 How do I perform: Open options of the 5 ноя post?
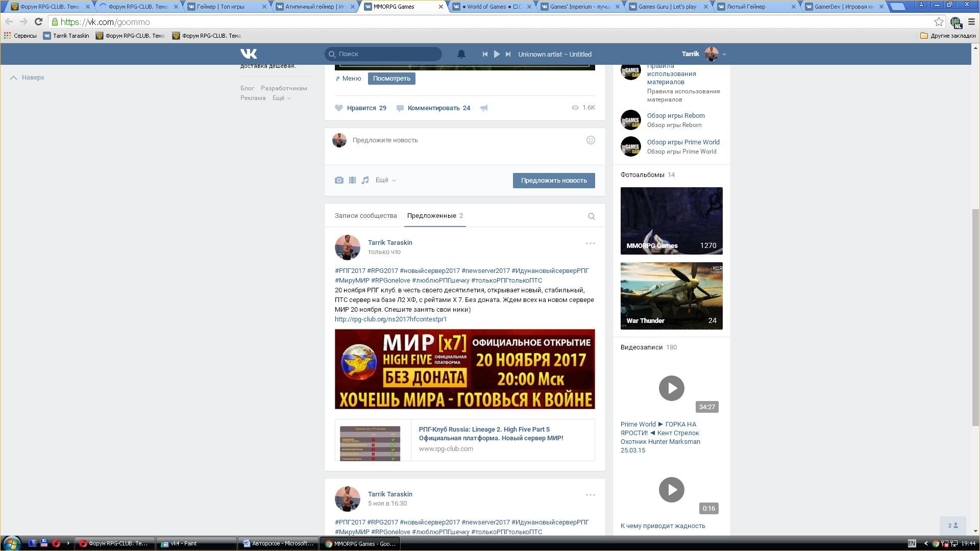591,495
